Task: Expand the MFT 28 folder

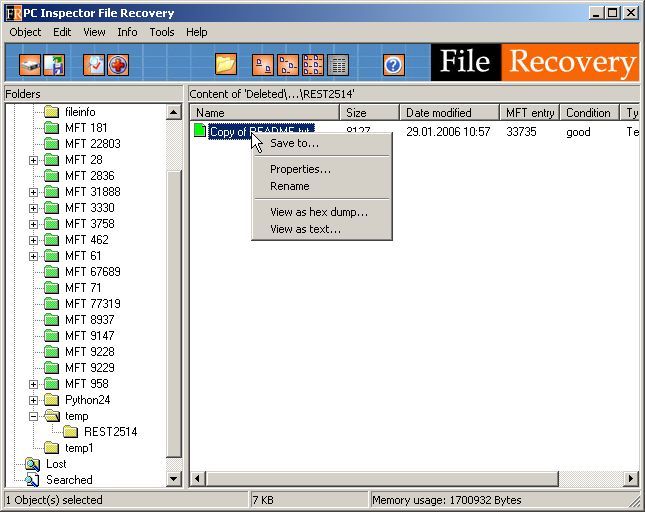Action: 33,160
